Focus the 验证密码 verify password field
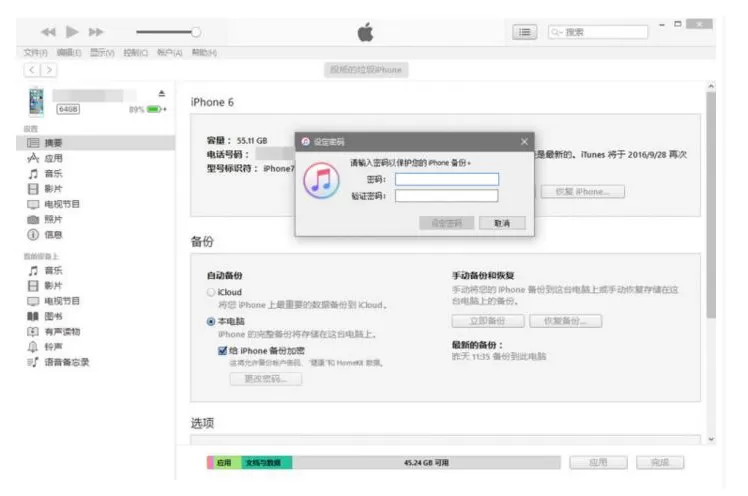The height and width of the screenshot is (496, 748). click(447, 196)
